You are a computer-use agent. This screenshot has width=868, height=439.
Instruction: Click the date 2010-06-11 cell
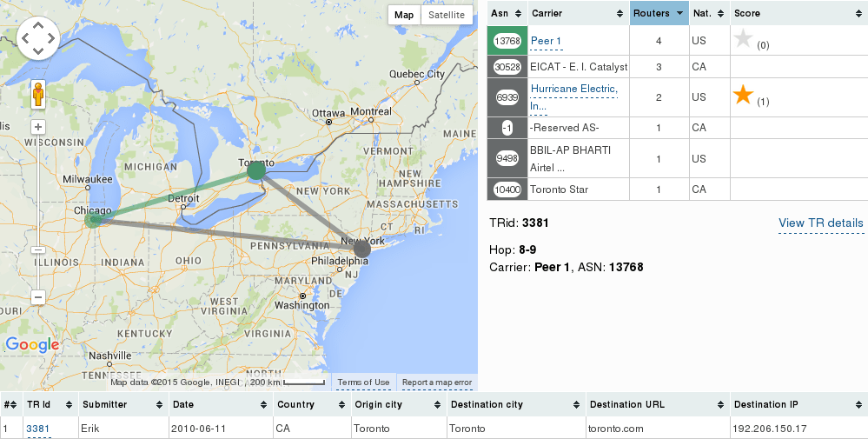pyautogui.click(x=221, y=429)
